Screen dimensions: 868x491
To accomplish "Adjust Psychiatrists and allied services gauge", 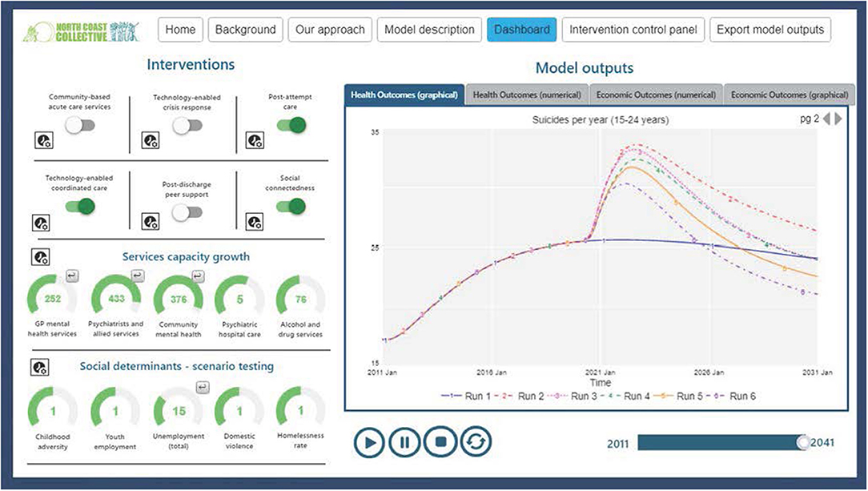I will tap(116, 296).
